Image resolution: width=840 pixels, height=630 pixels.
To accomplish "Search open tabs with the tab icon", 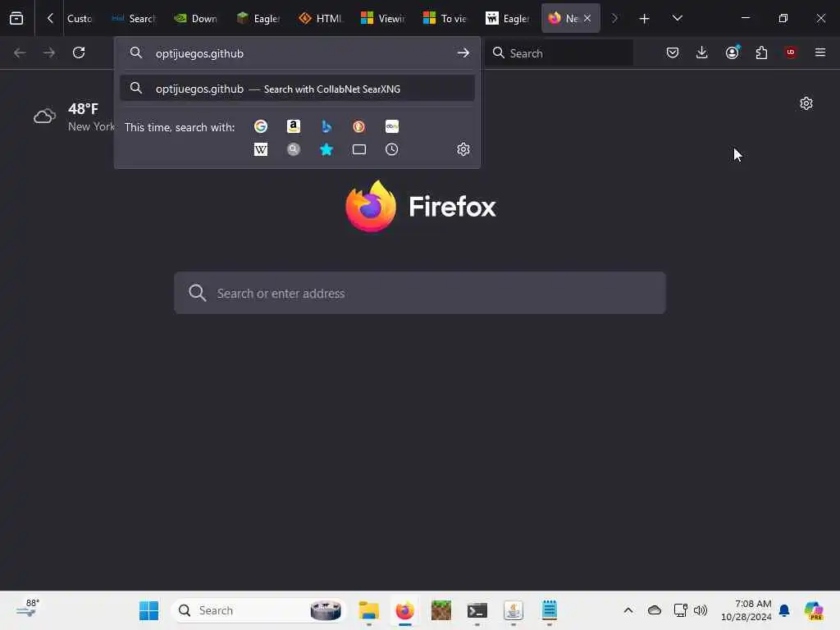I will click(x=359, y=149).
